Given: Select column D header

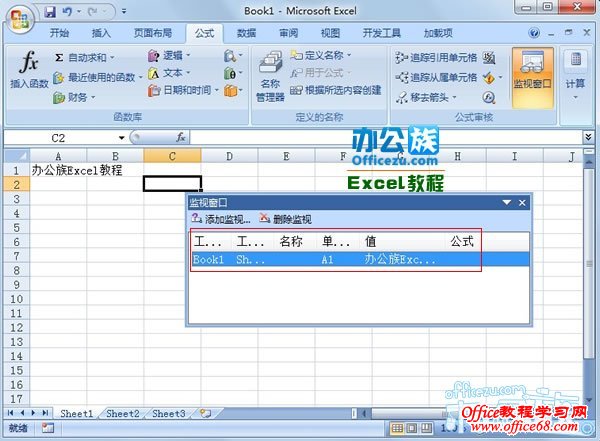Looking at the screenshot, I should (x=229, y=156).
